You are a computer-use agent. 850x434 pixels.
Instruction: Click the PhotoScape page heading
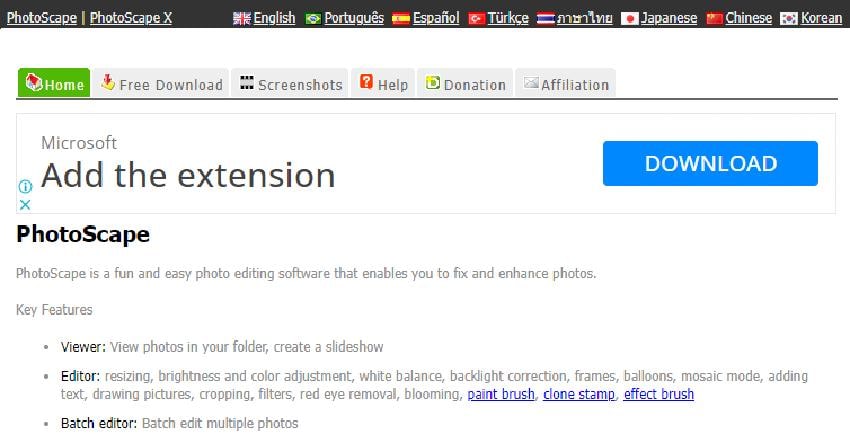point(83,234)
